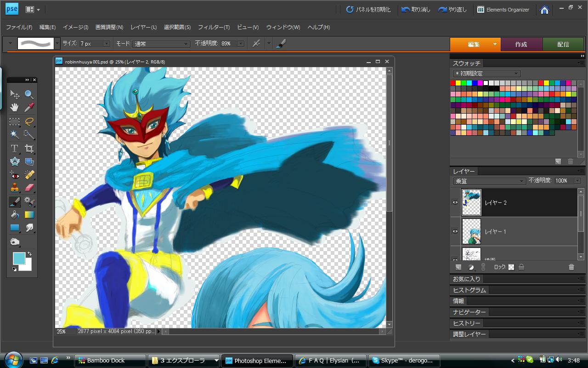
Task: Select the Magic Wand tool
Action: (15, 135)
